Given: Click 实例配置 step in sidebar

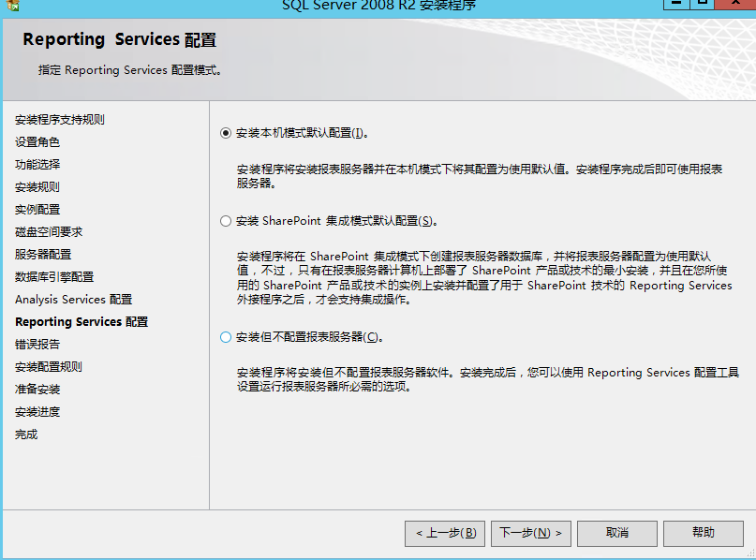Looking at the screenshot, I should [37, 210].
